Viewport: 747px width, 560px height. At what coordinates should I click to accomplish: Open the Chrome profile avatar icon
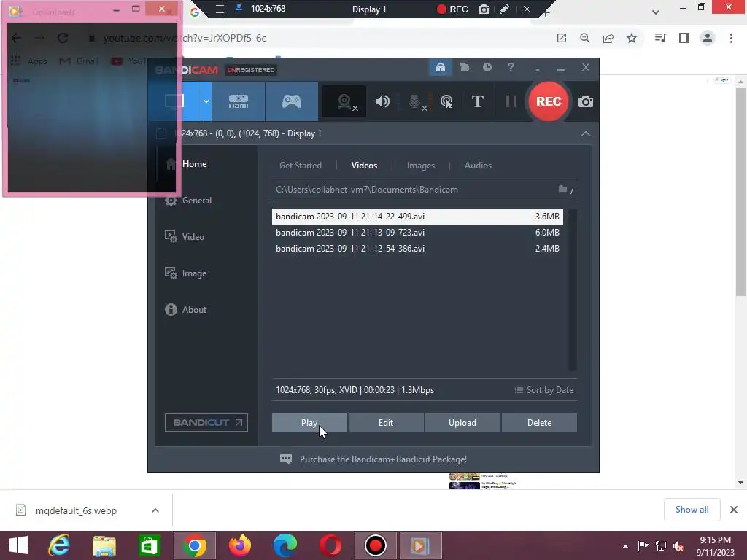point(708,38)
